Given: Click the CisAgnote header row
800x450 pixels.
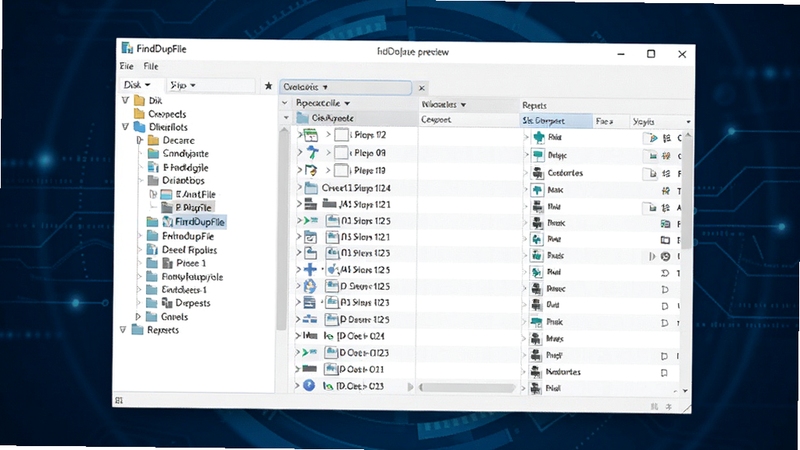Looking at the screenshot, I should [x=356, y=118].
